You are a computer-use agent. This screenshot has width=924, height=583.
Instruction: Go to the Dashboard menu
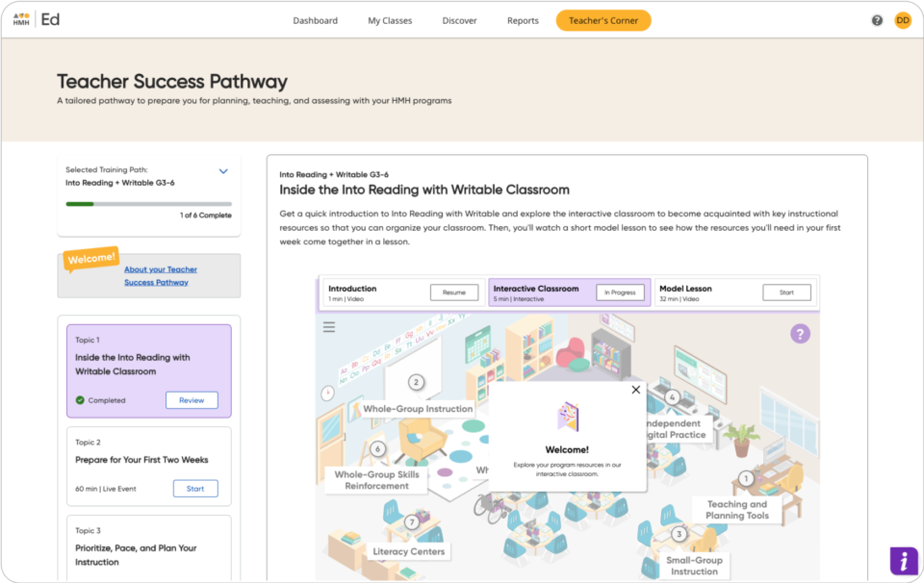(x=316, y=19)
